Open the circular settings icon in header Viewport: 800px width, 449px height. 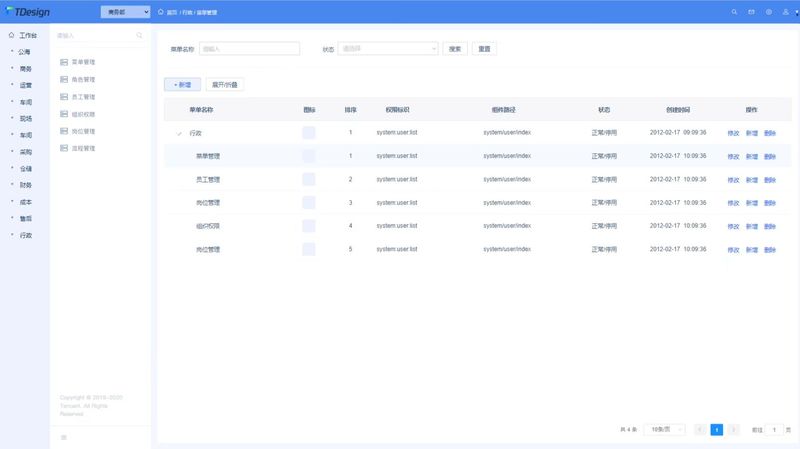[x=768, y=12]
